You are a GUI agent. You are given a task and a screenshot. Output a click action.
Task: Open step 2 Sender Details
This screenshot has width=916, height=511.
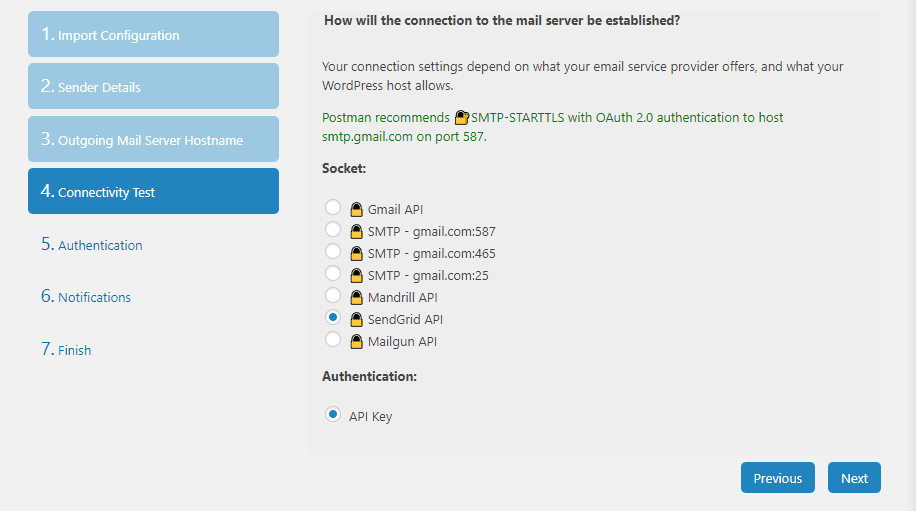tap(153, 87)
